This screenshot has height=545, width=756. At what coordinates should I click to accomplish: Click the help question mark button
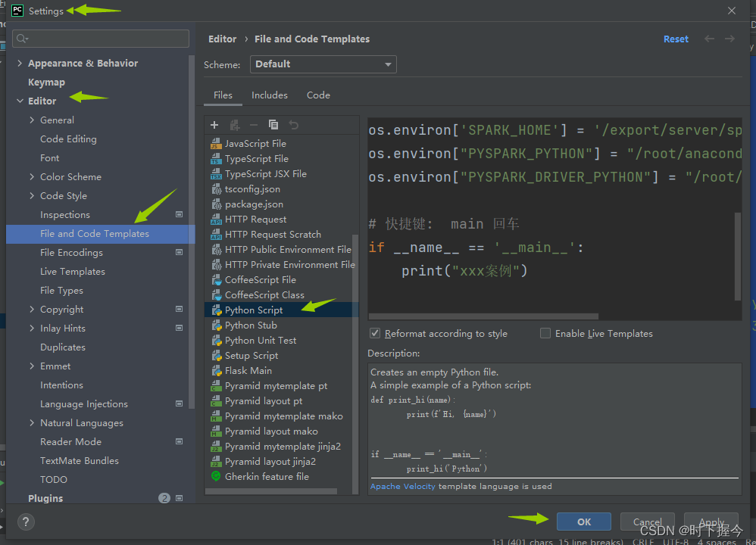click(26, 522)
